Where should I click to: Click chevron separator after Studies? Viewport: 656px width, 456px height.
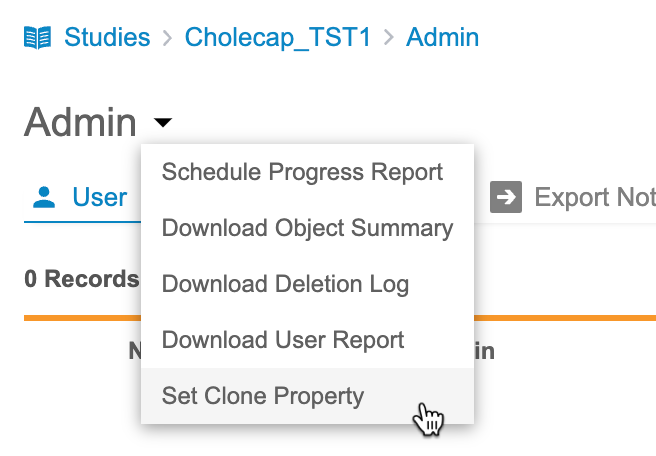166,39
